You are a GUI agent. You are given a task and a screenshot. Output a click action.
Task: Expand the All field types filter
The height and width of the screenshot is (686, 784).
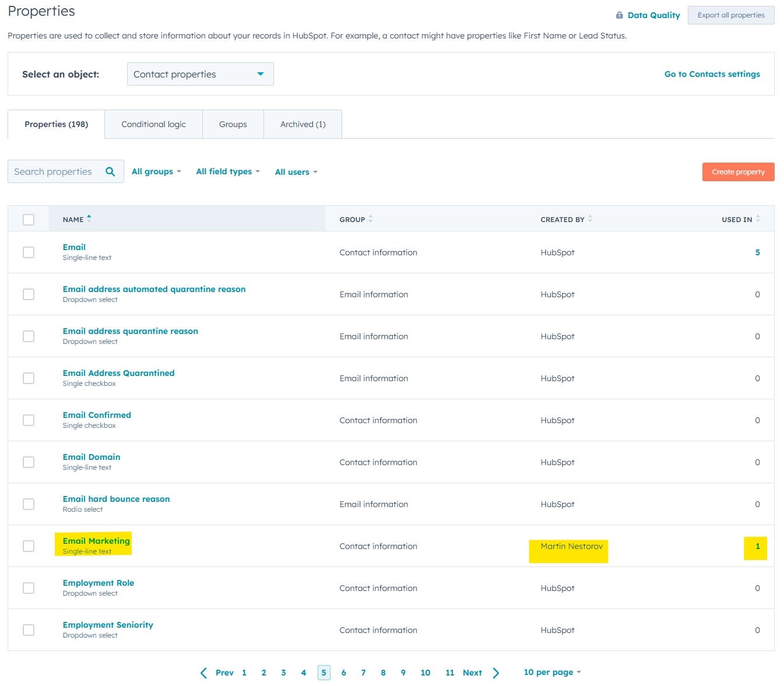228,171
